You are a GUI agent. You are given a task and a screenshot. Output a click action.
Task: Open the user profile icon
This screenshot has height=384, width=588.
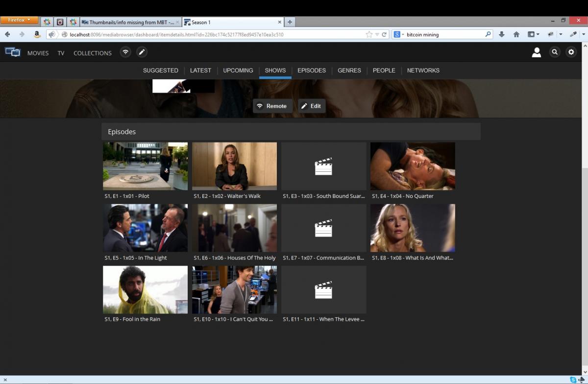click(537, 52)
